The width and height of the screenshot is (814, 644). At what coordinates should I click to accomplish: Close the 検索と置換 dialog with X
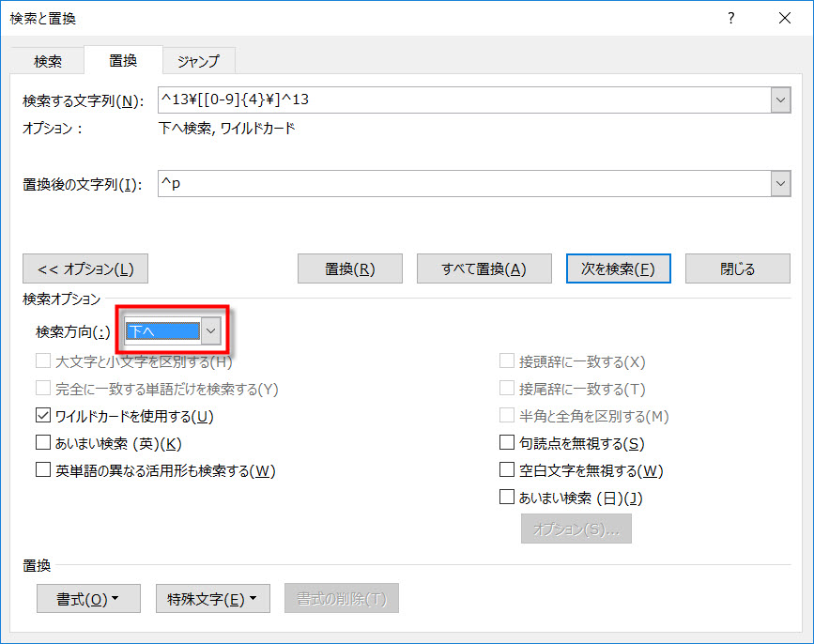point(784,18)
